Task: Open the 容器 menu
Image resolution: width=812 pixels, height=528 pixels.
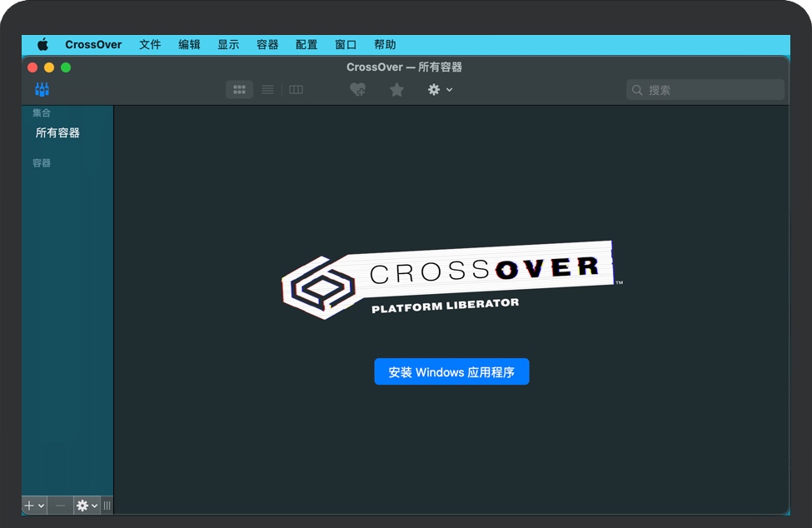Action: (x=267, y=45)
